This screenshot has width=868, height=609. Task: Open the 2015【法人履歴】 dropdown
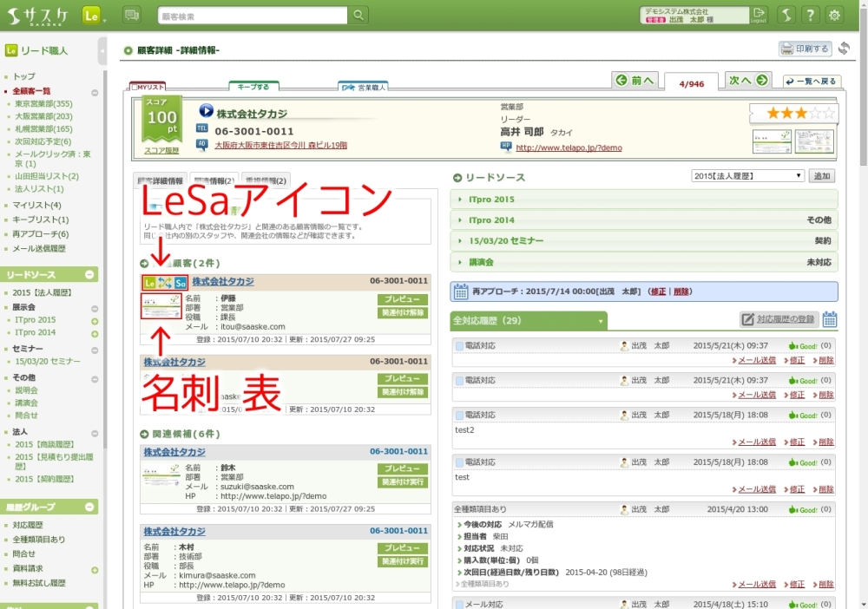747,175
